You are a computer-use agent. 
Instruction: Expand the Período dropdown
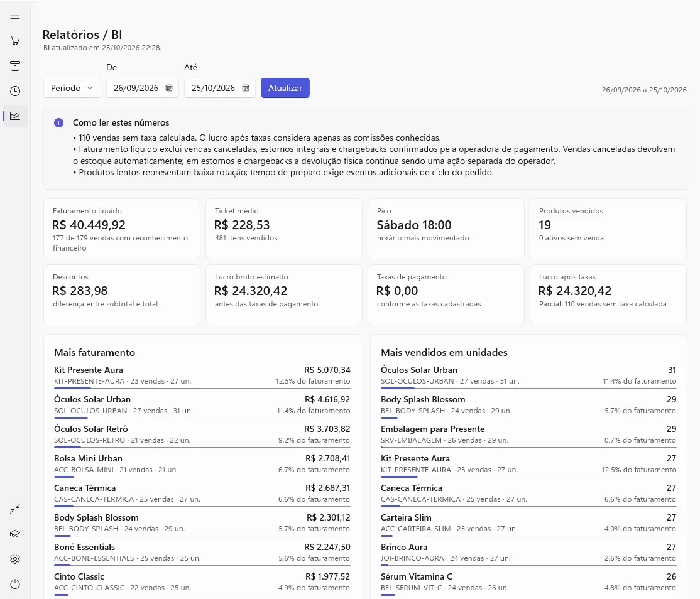pos(72,88)
